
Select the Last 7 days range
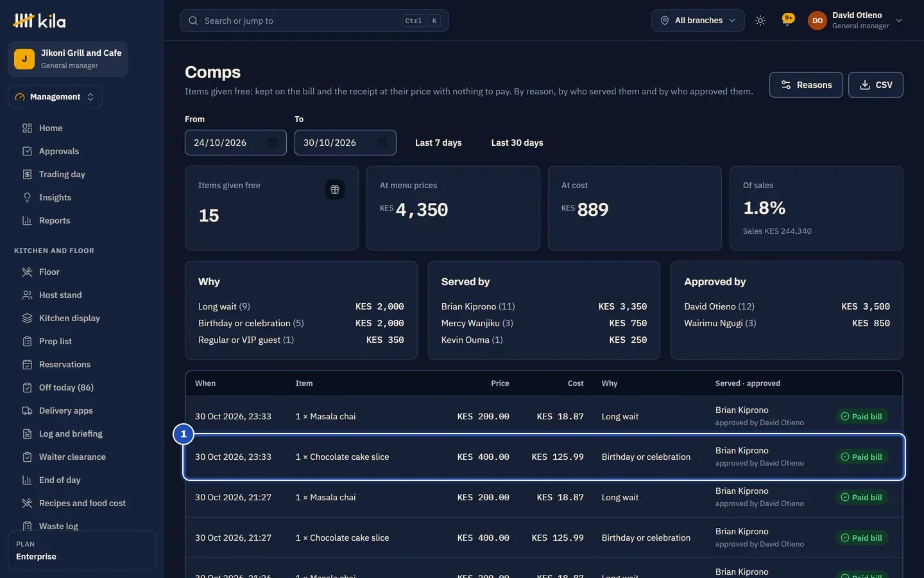(438, 143)
